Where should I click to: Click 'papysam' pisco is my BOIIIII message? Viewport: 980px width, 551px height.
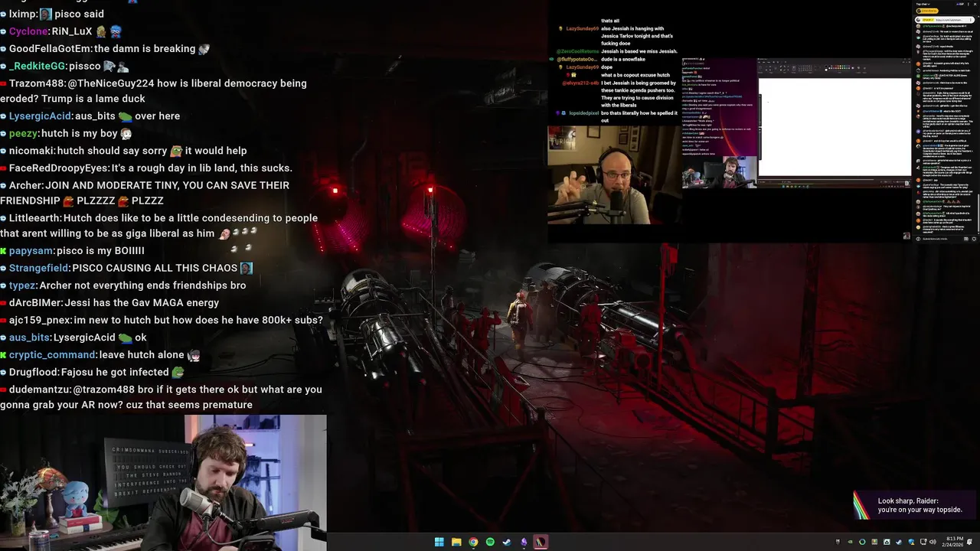pyautogui.click(x=73, y=251)
